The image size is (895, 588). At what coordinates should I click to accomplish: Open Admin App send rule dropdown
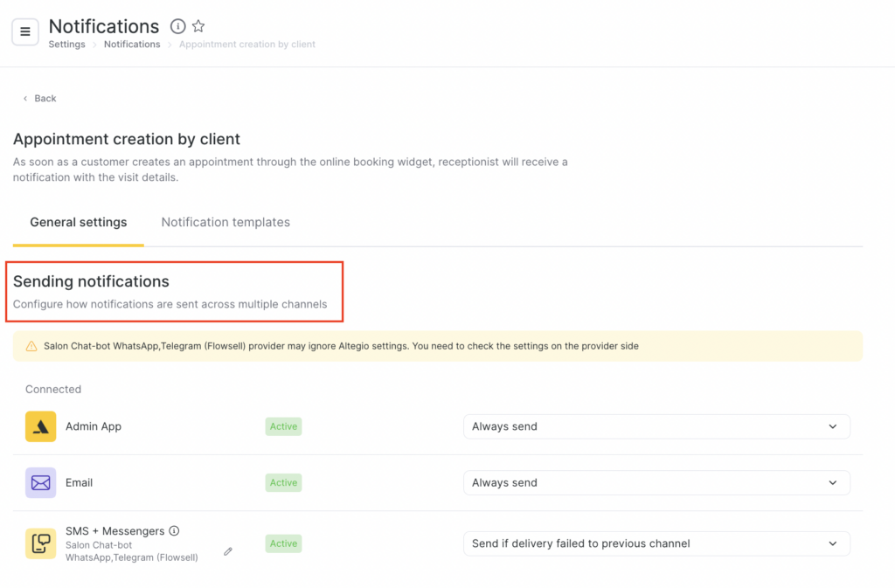click(x=656, y=426)
